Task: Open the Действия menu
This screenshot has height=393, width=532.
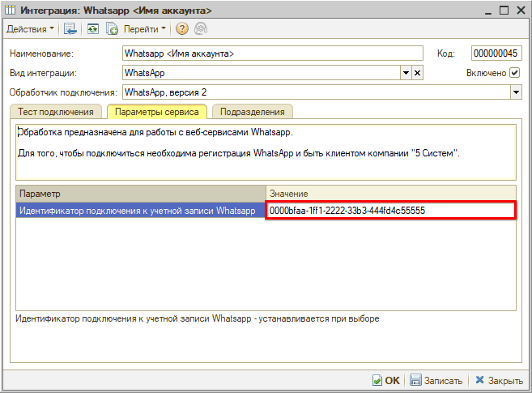Action: 31,29
